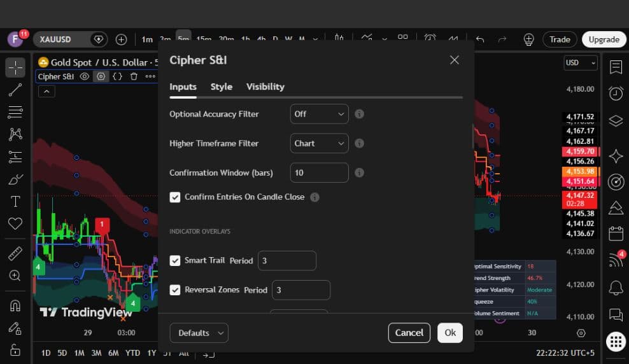629x364 pixels.
Task: Select the brush drawing tool
Action: (15, 179)
